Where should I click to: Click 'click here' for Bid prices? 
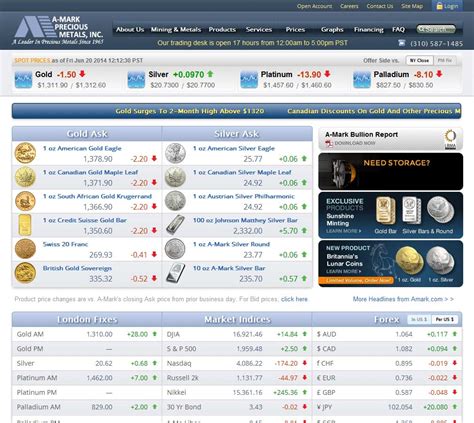[294, 299]
